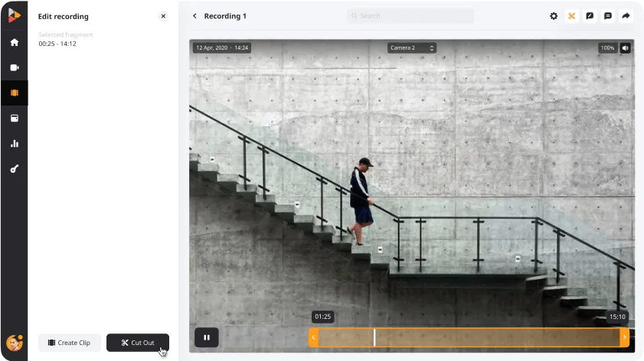The height and width of the screenshot is (361, 644).
Task: Open the archive box sidebar icon
Action: coord(15,118)
